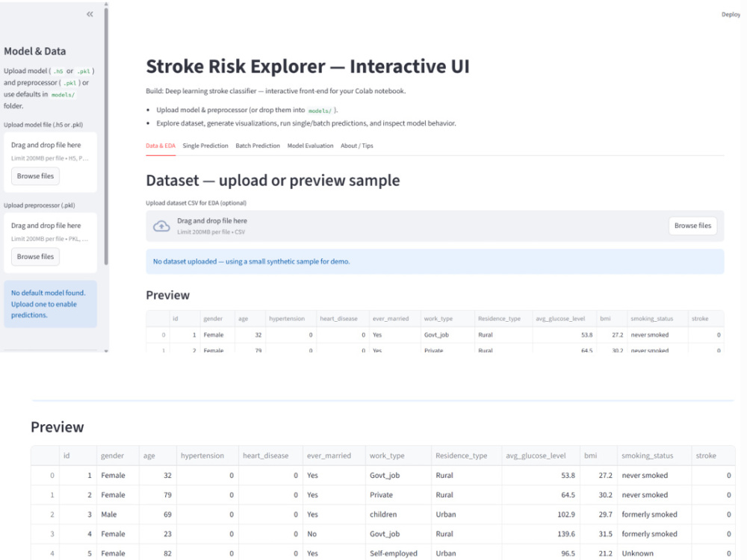Select the 'Unknown' smoking status cell
This screenshot has height=560, width=747.
point(654,553)
